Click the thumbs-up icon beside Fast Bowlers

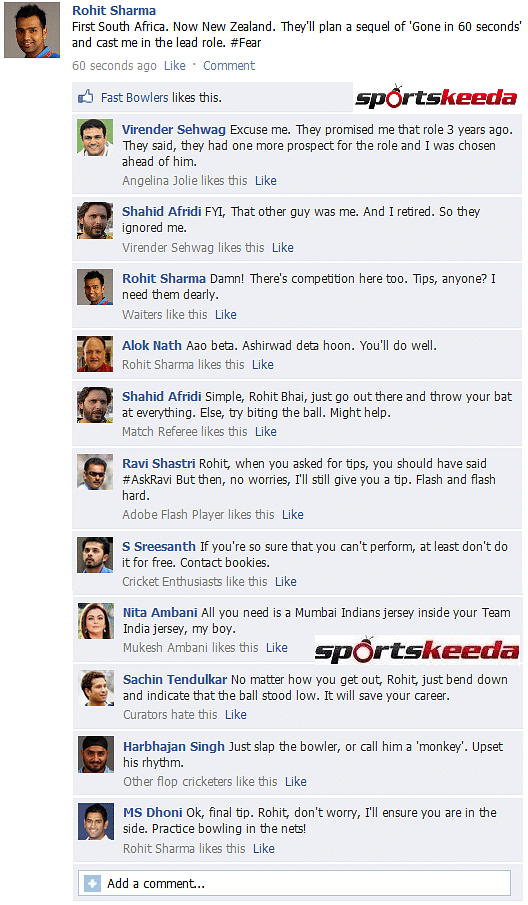click(85, 97)
